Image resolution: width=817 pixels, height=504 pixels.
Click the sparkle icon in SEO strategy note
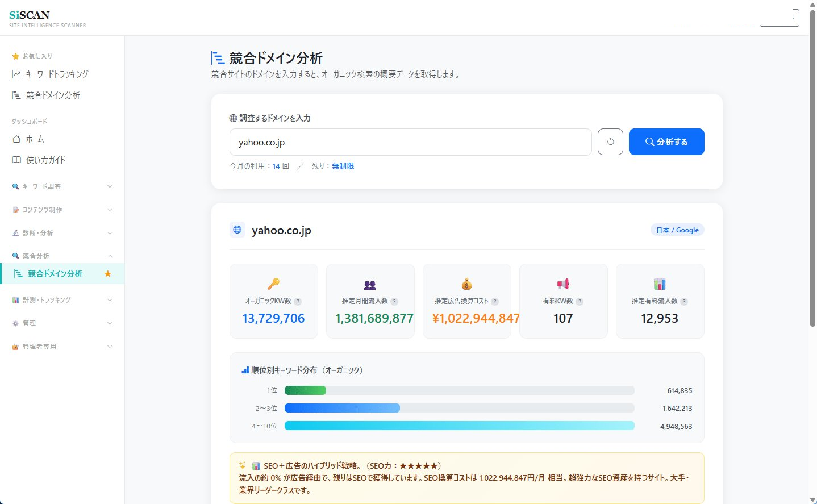click(x=243, y=465)
